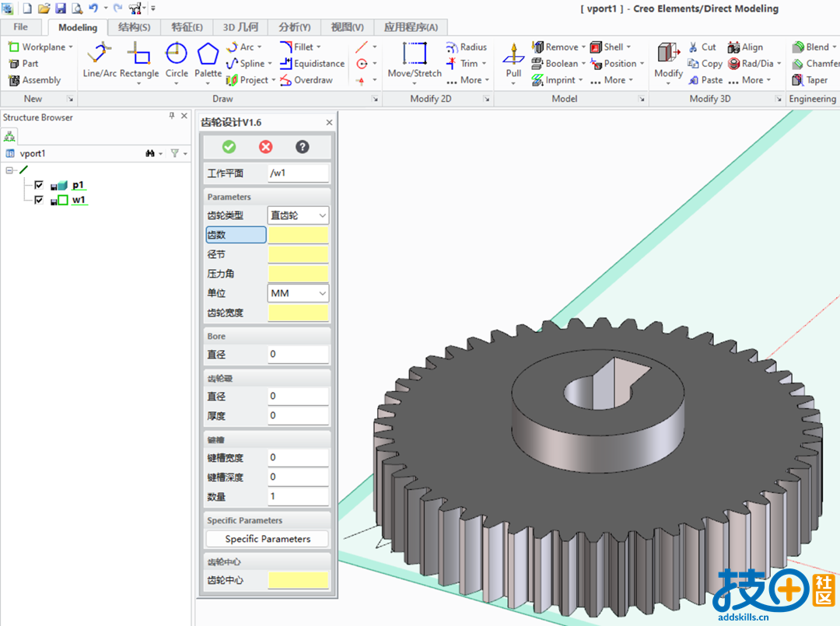
Task: Select the Equidistance tool
Action: pos(313,64)
